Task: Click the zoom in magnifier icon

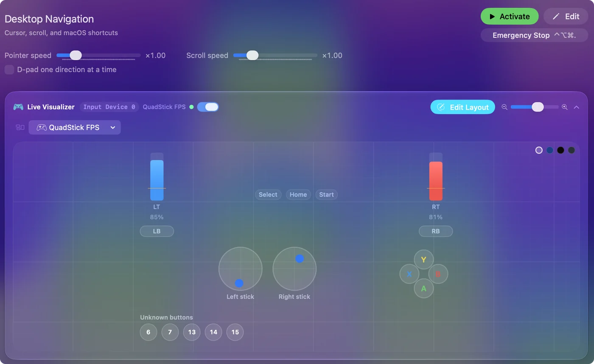Action: point(565,107)
